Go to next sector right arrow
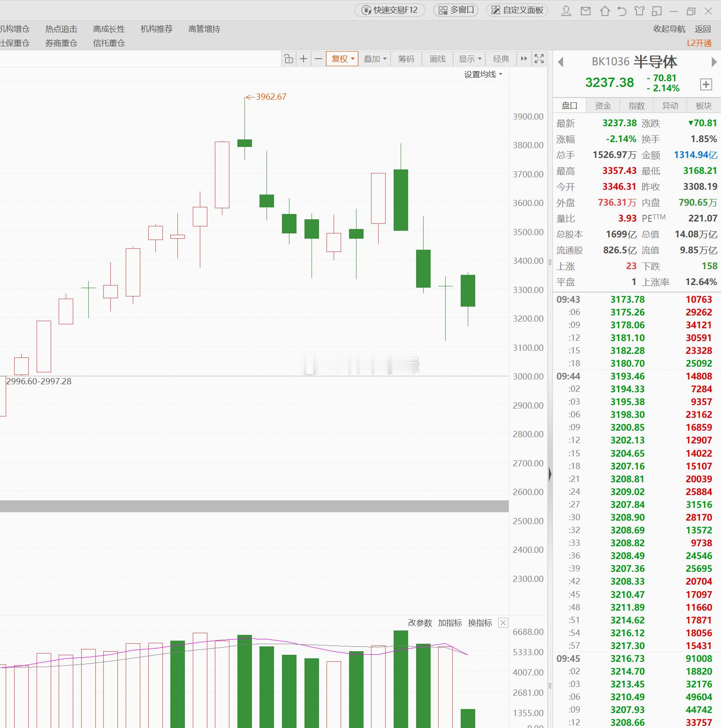Screen dimensions: 721x728 coord(713,62)
